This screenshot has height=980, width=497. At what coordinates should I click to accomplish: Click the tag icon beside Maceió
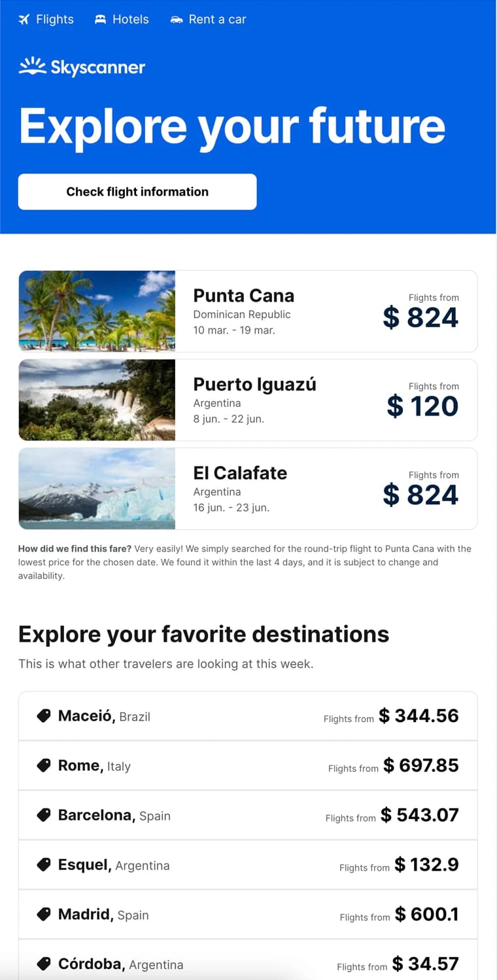coord(44,716)
